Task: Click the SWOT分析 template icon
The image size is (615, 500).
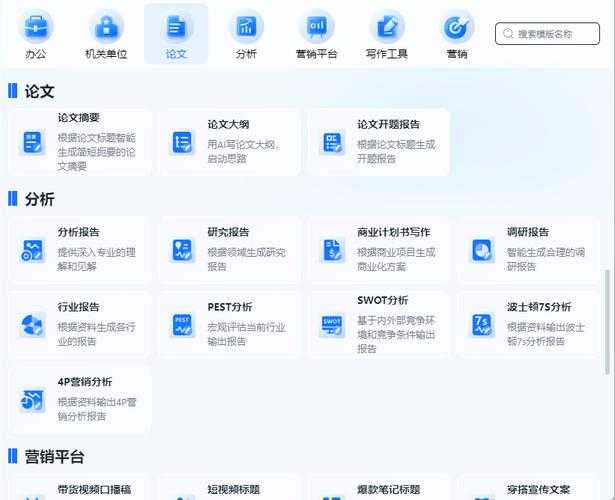Action: 332,325
